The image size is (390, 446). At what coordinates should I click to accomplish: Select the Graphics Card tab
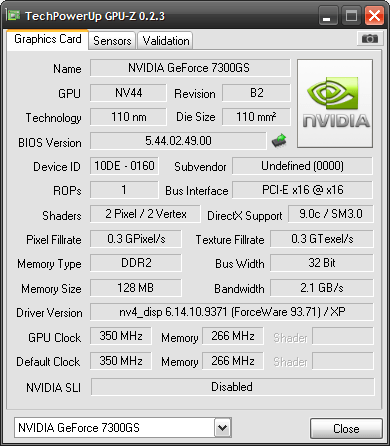tap(48, 39)
